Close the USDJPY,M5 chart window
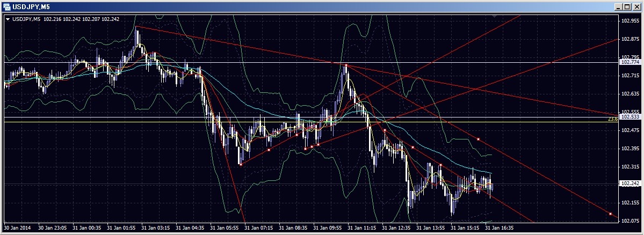644x235 pixels. (x=636, y=6)
